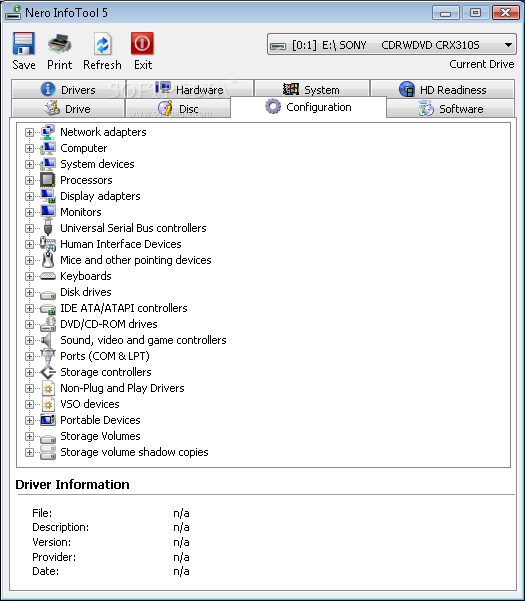Click the Ports (COM & LPT) icon
This screenshot has width=525, height=601.
(x=48, y=356)
